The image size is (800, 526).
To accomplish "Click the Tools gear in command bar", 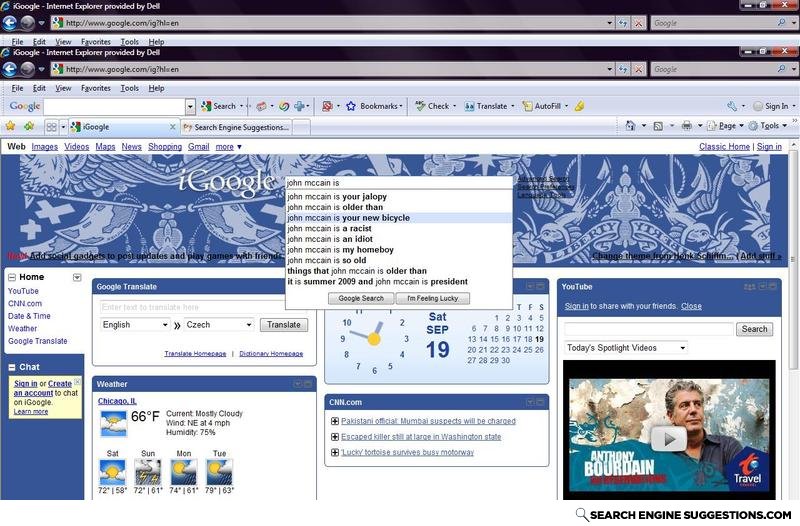I will pos(753,126).
